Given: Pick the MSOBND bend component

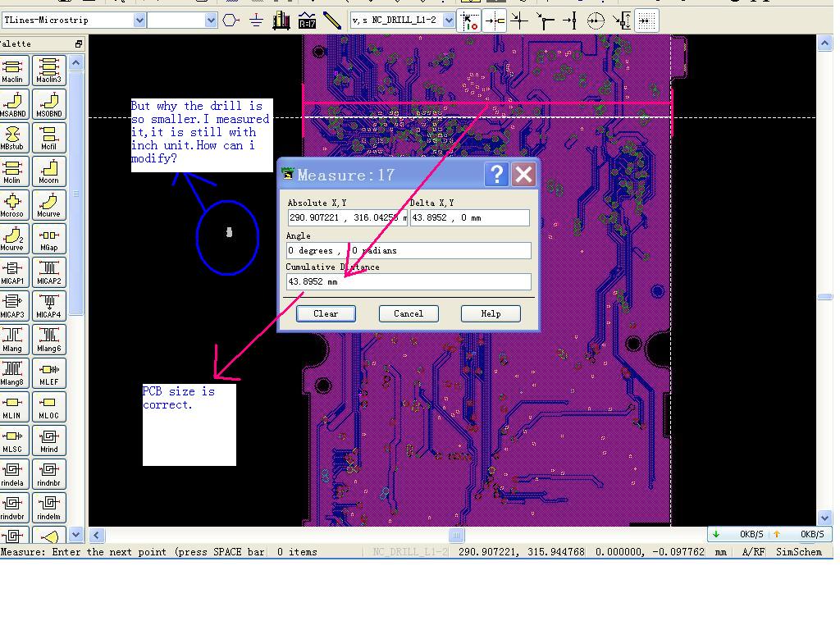Looking at the screenshot, I should pyautogui.click(x=48, y=104).
